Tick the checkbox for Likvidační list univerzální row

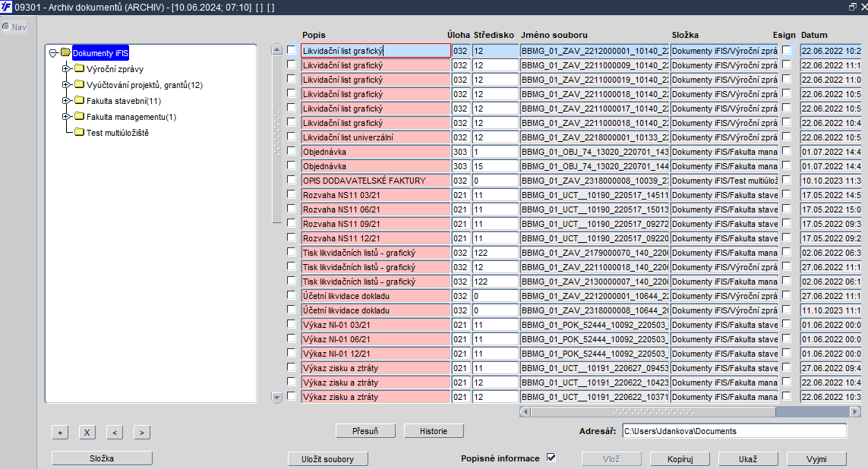coord(291,137)
